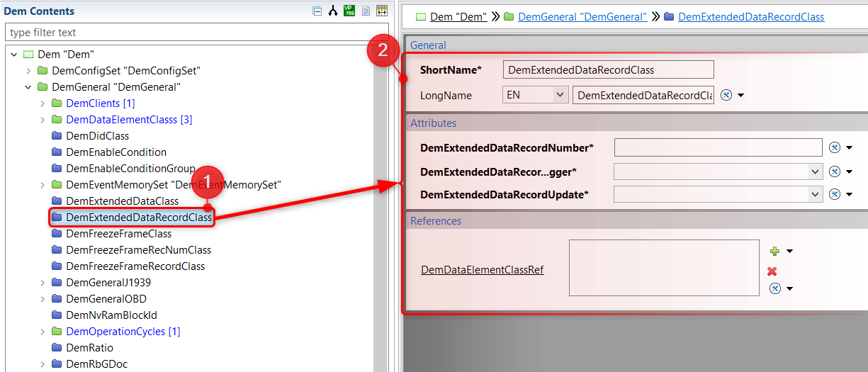The height and width of the screenshot is (372, 868).
Task: Open the DemExtendedDataRecor...gger combo box
Action: (x=718, y=171)
